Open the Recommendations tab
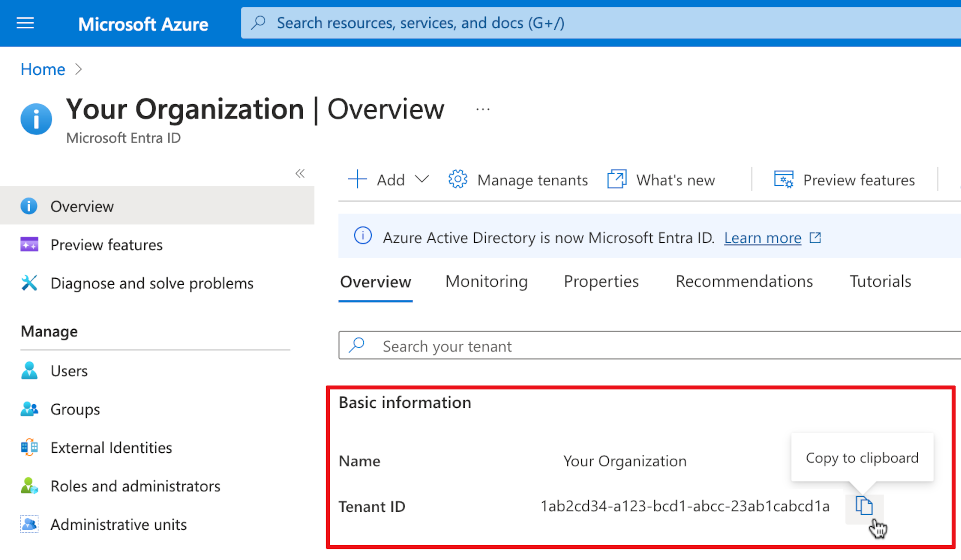 pyautogui.click(x=744, y=282)
